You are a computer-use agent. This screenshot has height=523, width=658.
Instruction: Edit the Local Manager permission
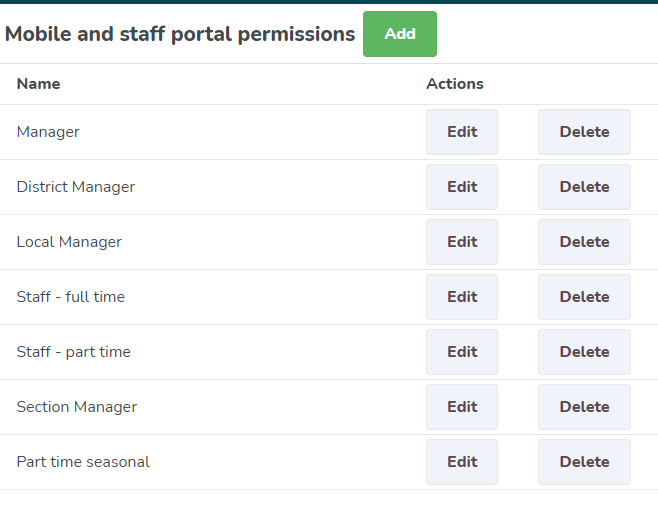tap(462, 242)
